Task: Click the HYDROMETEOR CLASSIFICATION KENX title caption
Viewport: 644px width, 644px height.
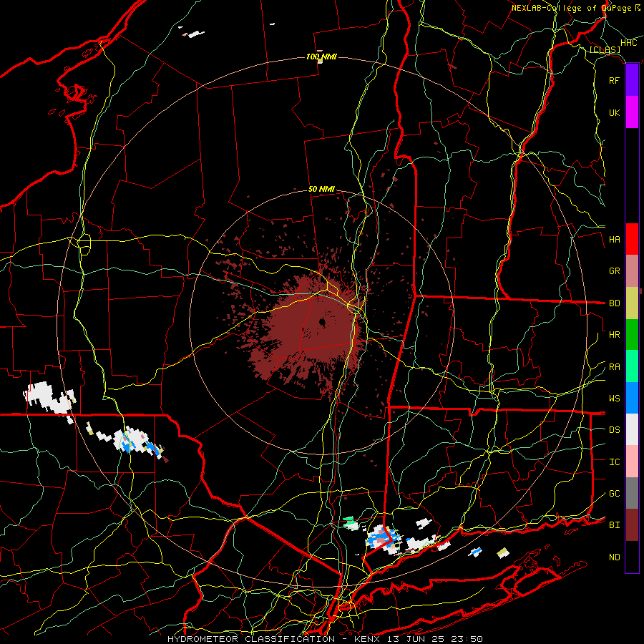Action: (325, 639)
